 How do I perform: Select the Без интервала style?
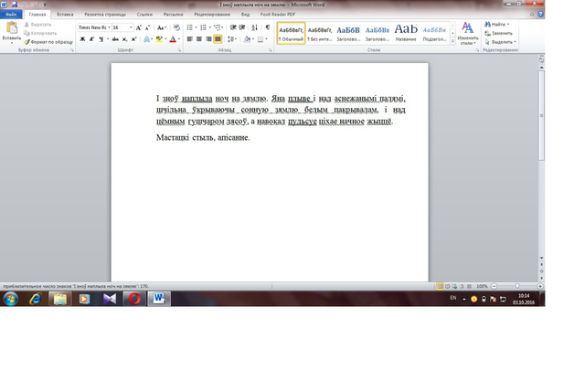click(x=320, y=33)
